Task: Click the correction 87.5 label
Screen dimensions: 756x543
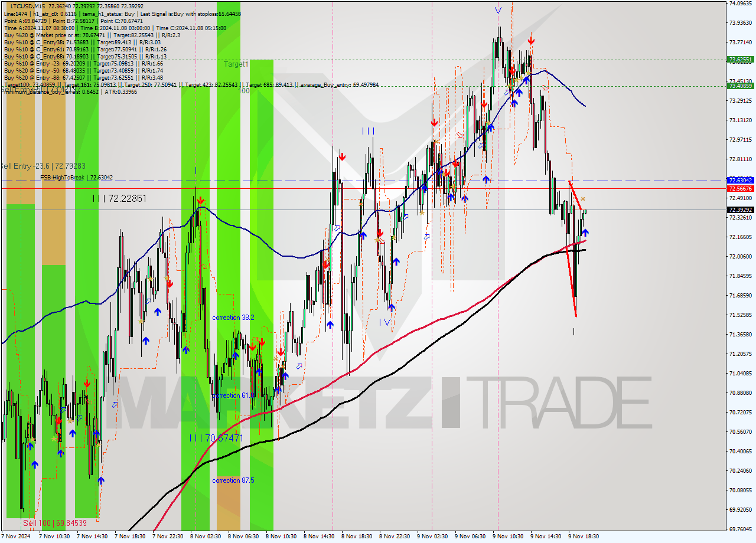Action: (233, 480)
